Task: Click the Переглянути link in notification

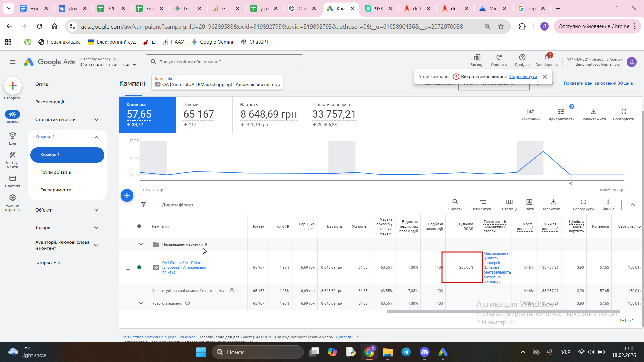Action: (523, 77)
